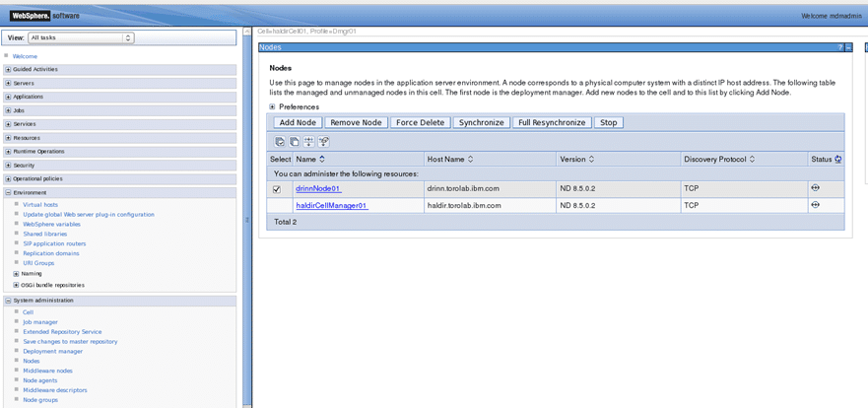
Task: Sort by Discovery Protocol column arrows
Action: (x=753, y=160)
